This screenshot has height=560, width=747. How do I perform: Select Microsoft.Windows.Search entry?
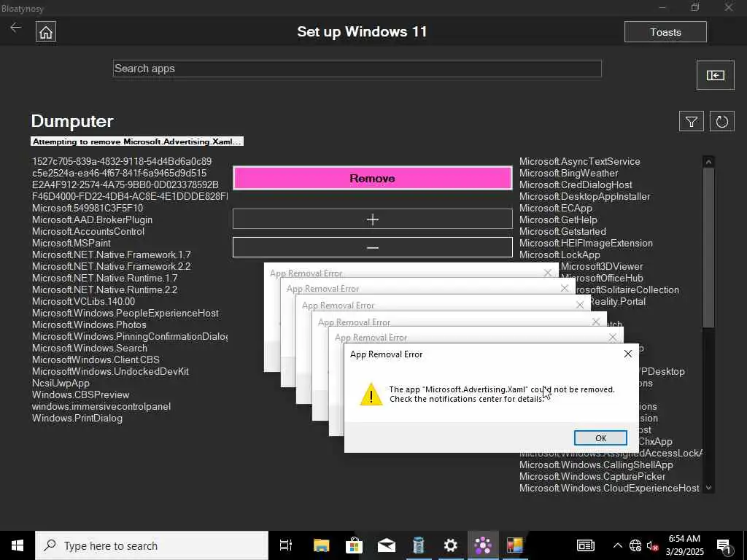tap(90, 348)
